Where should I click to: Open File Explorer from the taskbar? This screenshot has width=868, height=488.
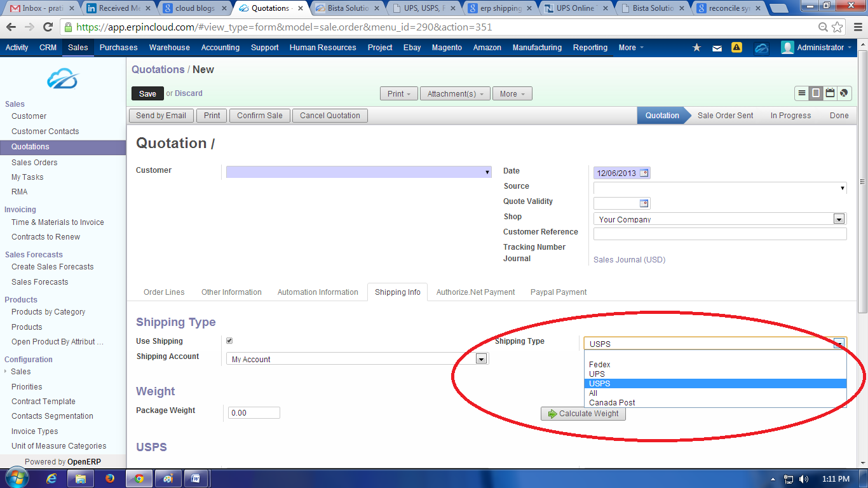81,478
